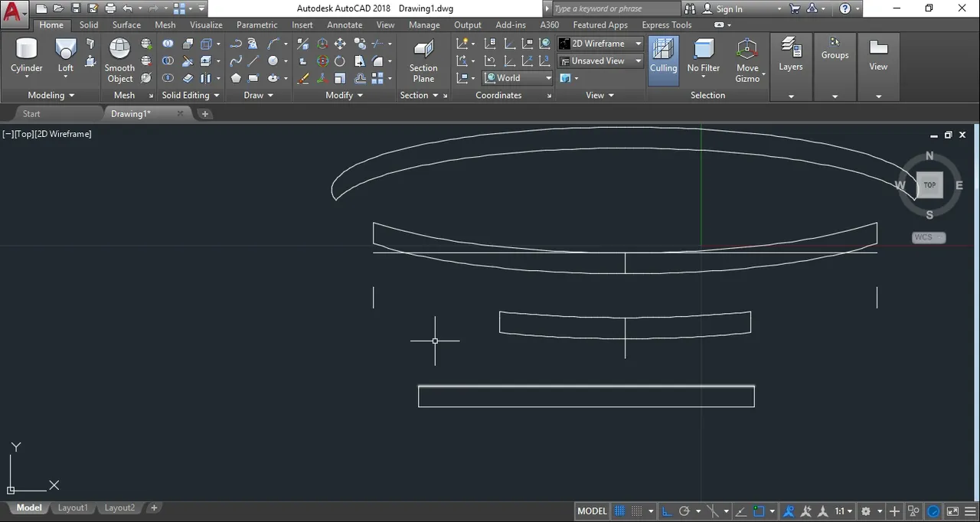Expand the Solid Editing panel
The image size is (980, 522).
point(191,96)
